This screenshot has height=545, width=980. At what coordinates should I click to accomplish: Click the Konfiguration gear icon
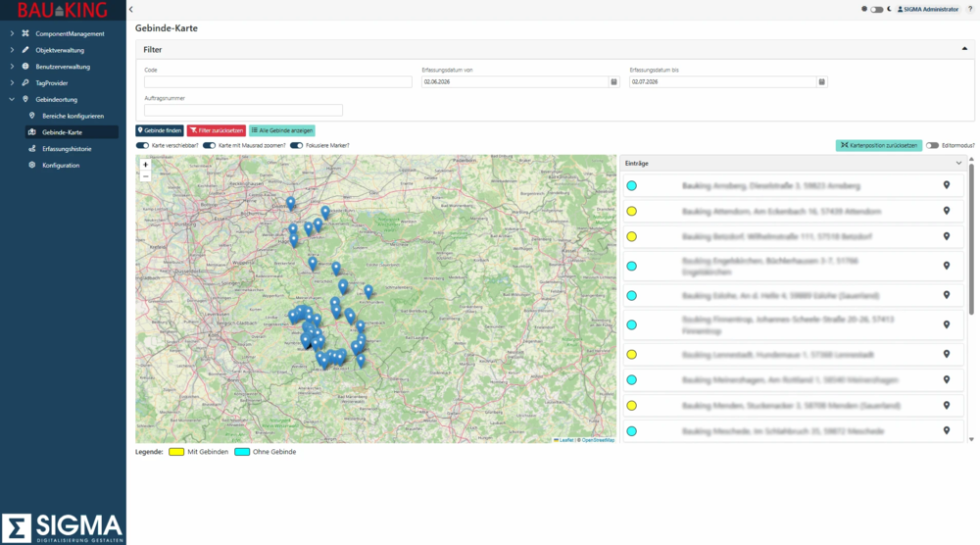coord(32,165)
